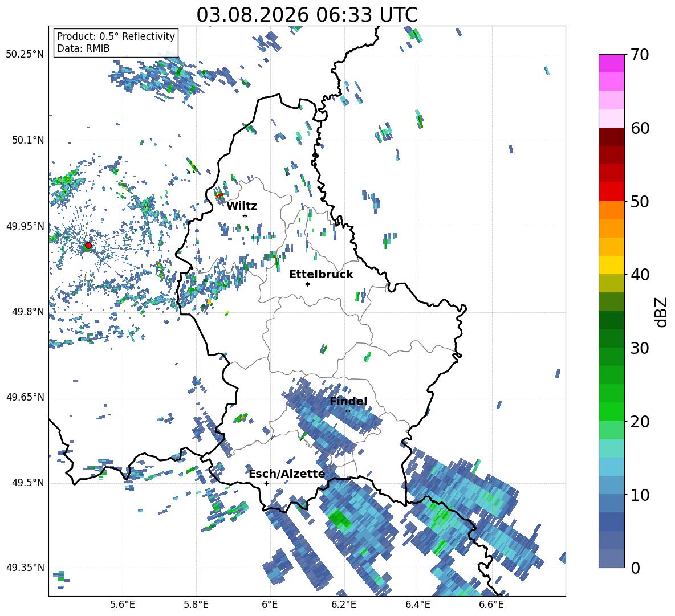Select the Findel location cross marker
The width and height of the screenshot is (675, 616).
click(x=348, y=411)
